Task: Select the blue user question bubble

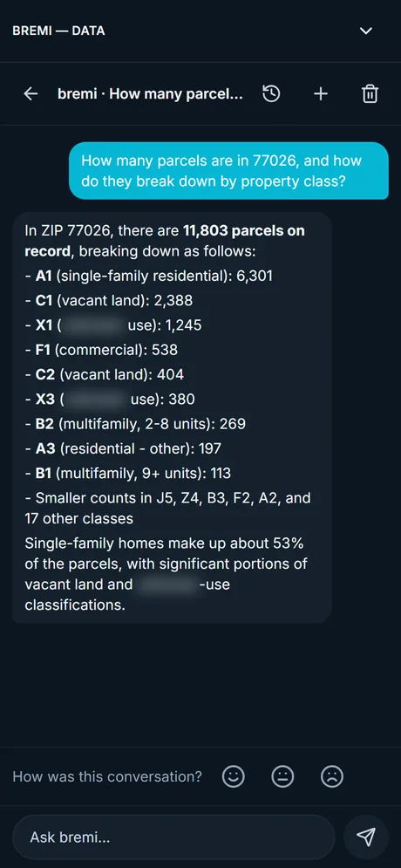Action: click(x=228, y=170)
